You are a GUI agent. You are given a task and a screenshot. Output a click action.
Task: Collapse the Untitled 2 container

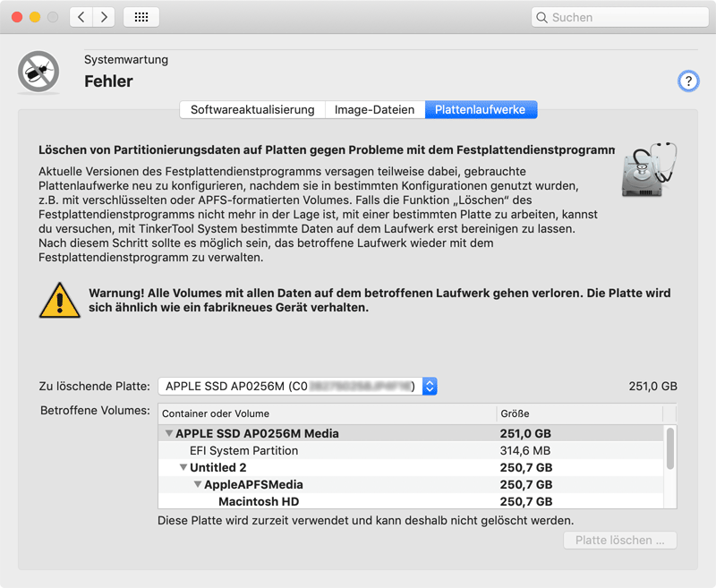[183, 467]
